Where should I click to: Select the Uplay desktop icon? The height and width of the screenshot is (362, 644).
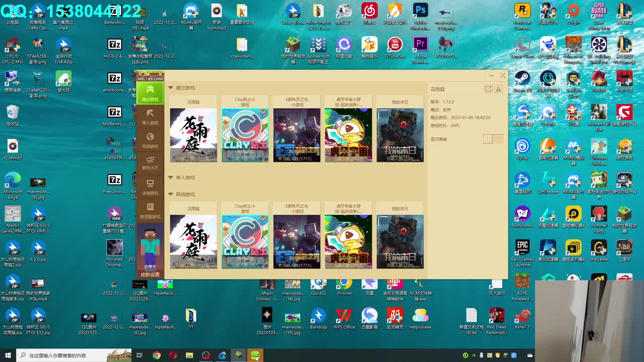[x=522, y=150]
